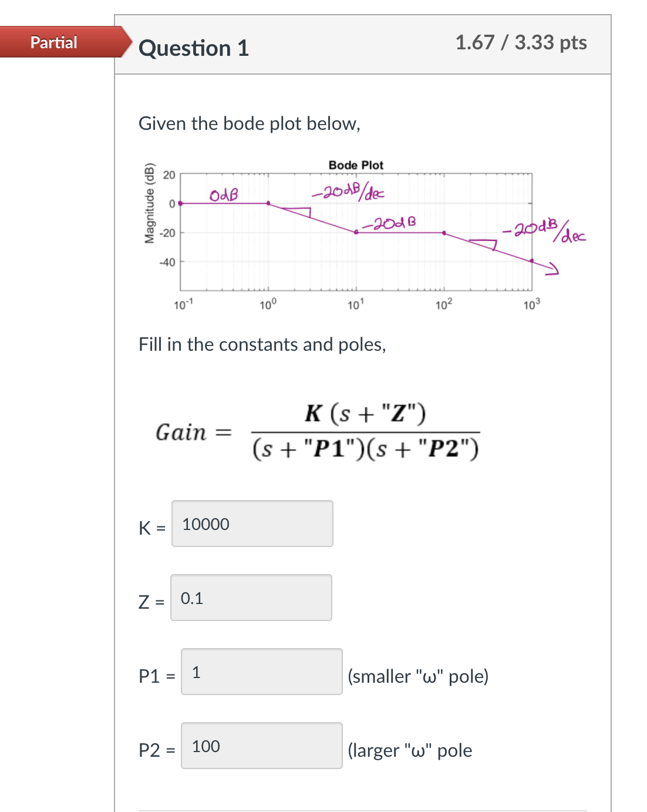
Task: Click the 10^3 axis label on the plot
Action: pyautogui.click(x=531, y=305)
